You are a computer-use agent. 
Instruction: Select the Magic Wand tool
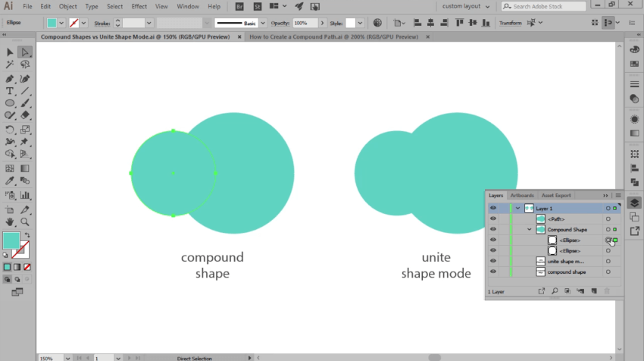[11, 65]
